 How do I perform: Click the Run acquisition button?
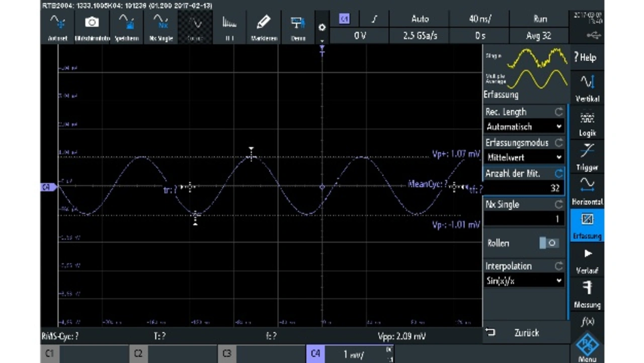(x=539, y=19)
